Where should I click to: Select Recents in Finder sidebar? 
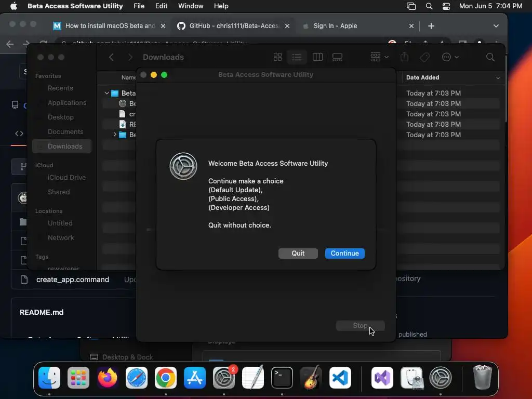(60, 88)
